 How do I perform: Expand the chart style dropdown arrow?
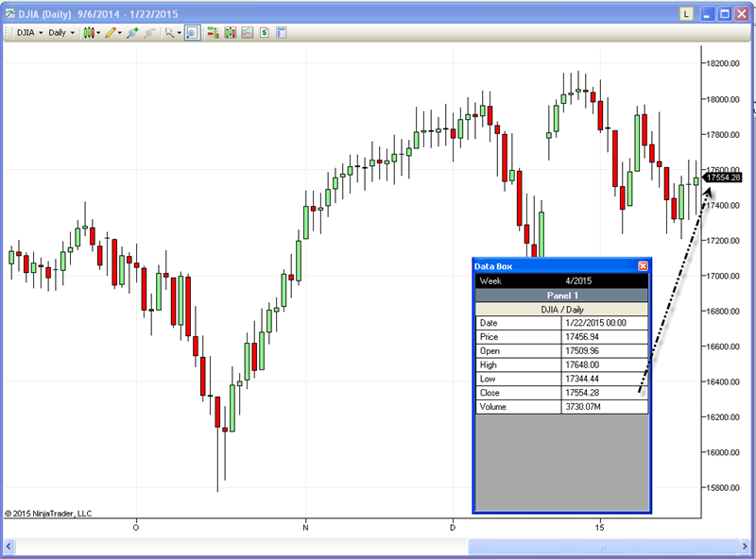click(x=98, y=33)
